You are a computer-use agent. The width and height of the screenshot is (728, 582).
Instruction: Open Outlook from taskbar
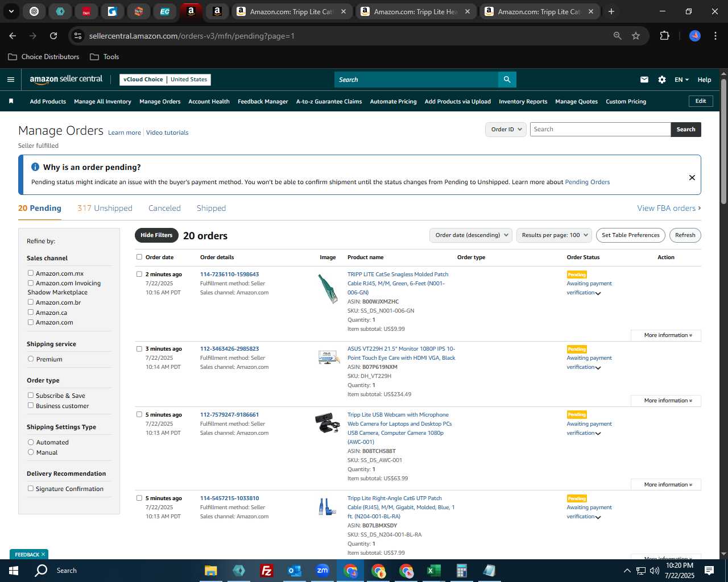(294, 571)
